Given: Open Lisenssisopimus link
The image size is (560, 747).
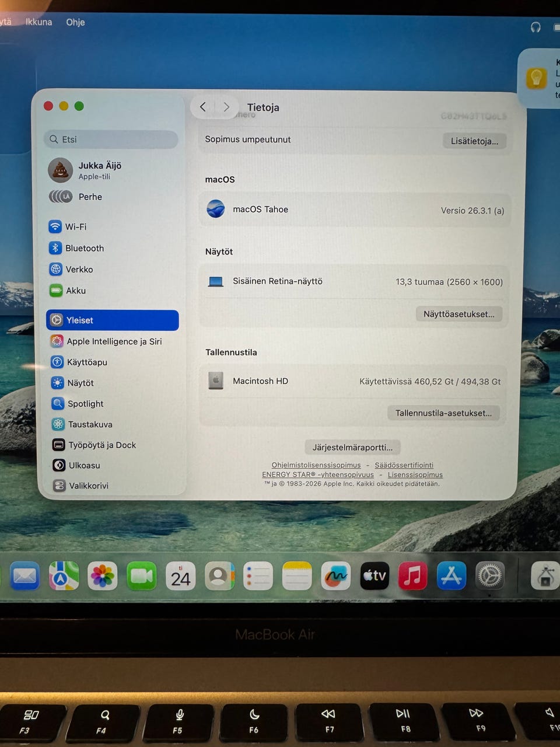Looking at the screenshot, I should coord(415,474).
